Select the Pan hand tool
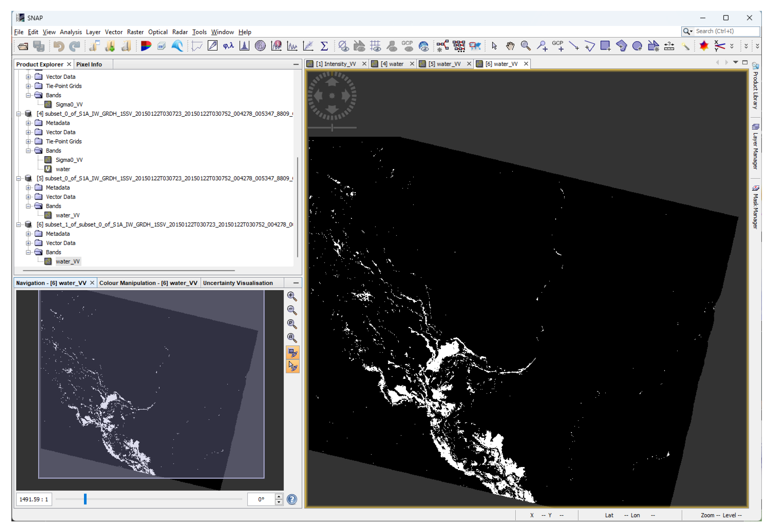773x532 pixels. [510, 46]
